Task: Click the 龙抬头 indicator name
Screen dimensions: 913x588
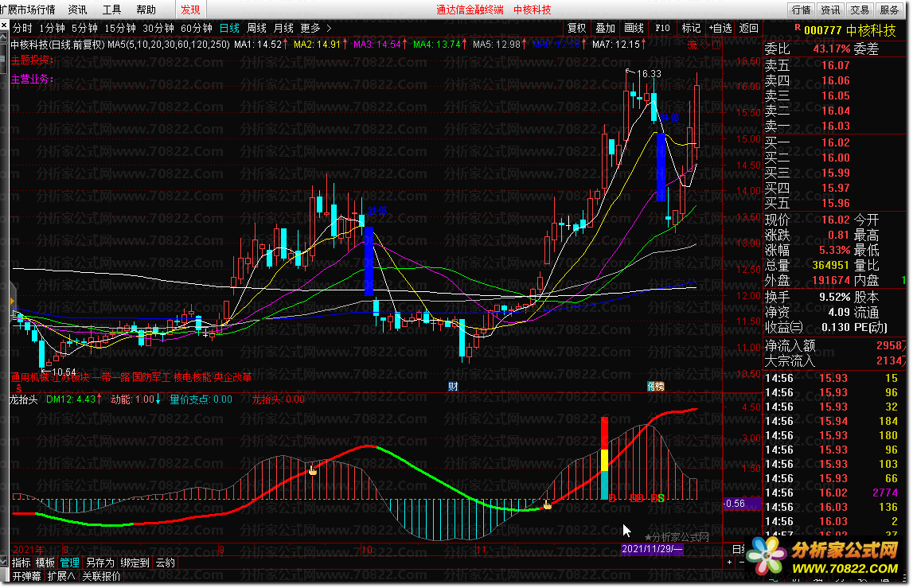Action: [x=24, y=399]
